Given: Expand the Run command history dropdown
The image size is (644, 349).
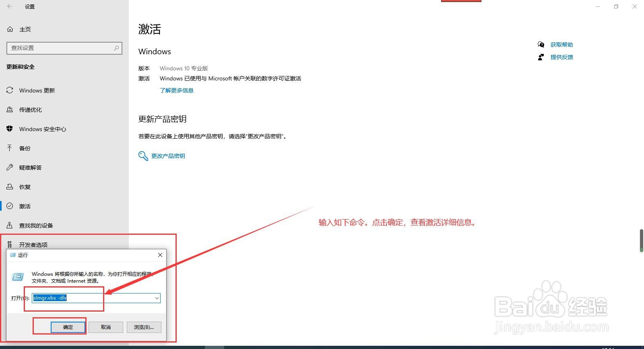Looking at the screenshot, I should pos(157,298).
